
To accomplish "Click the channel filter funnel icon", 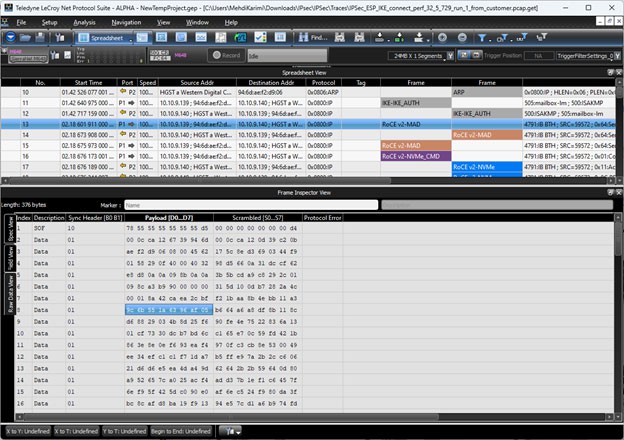I will click(x=502, y=37).
